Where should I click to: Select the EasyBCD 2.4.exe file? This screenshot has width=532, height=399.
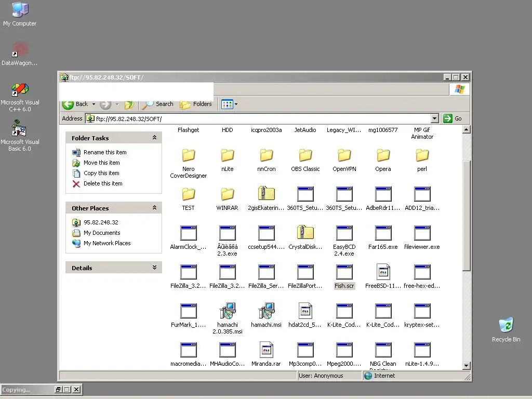344,241
